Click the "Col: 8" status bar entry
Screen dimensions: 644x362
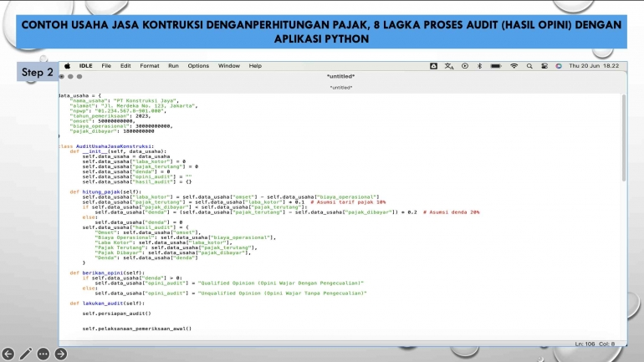click(606, 344)
